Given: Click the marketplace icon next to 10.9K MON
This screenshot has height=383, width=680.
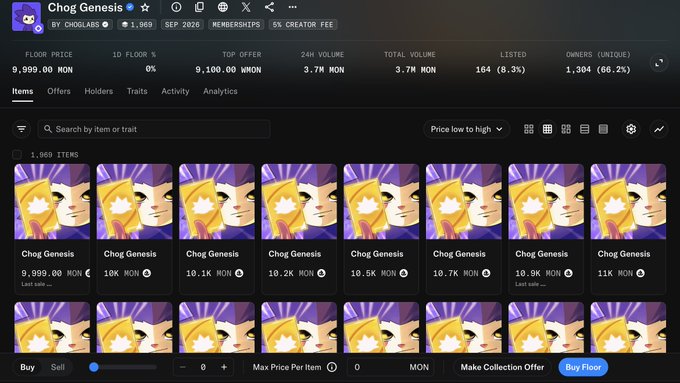Looking at the screenshot, I should 569,273.
